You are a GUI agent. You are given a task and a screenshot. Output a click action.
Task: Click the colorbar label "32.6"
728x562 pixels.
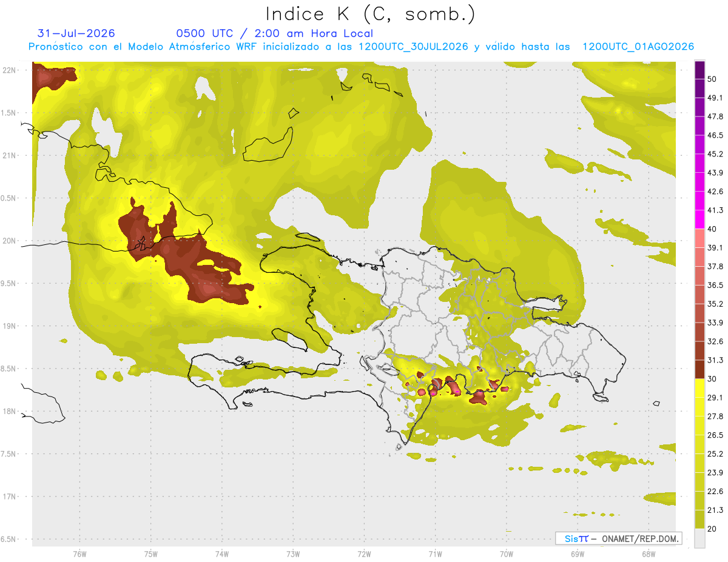click(x=715, y=341)
